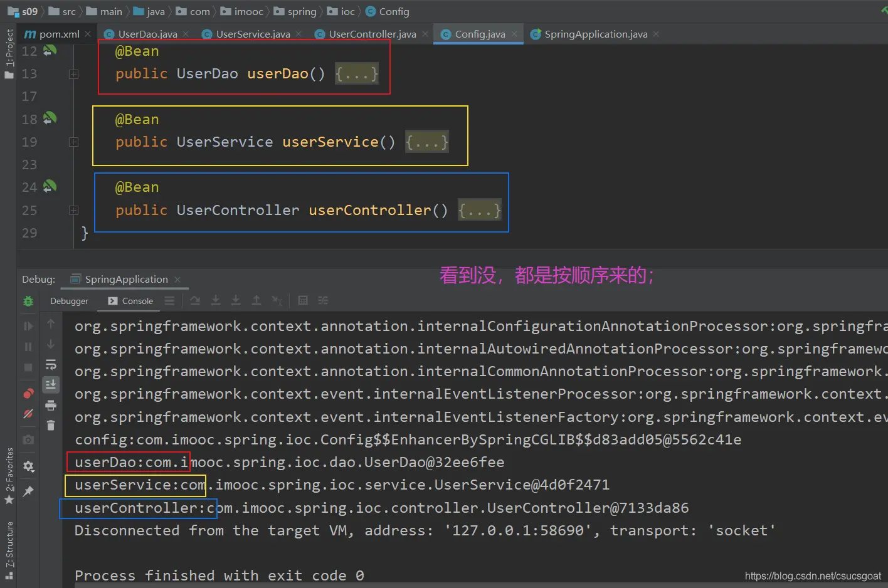Click the Pin Tab icon
888x588 pixels.
[28, 491]
